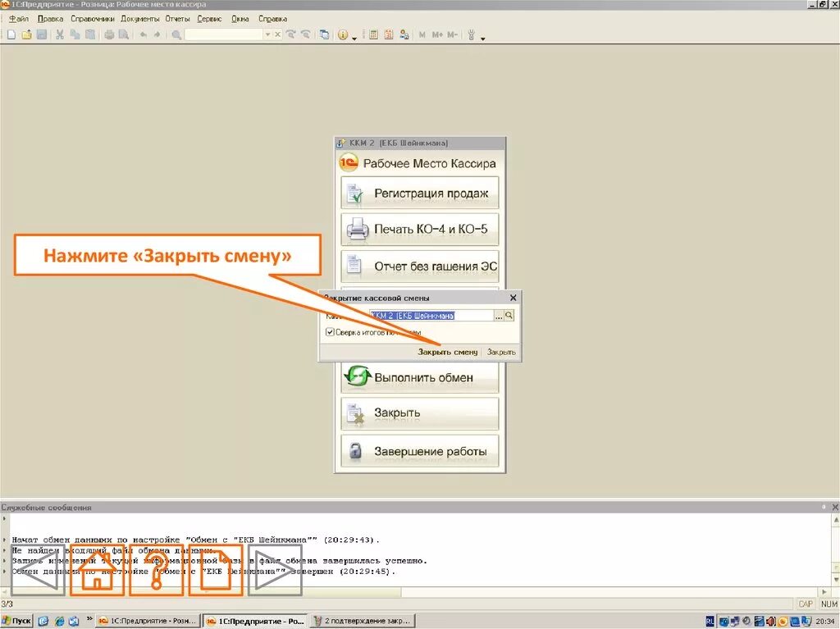Open the Файл menu
The width and height of the screenshot is (840, 629).
[x=19, y=19]
